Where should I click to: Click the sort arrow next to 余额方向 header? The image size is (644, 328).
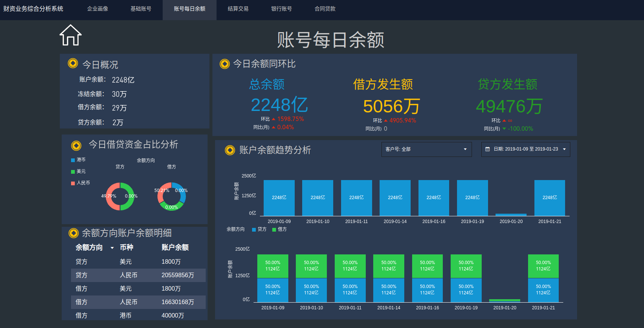coord(112,248)
